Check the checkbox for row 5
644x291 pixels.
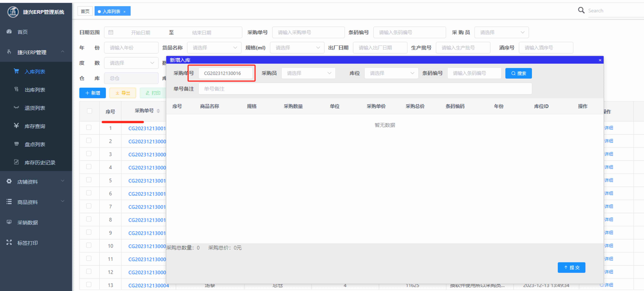click(89, 180)
